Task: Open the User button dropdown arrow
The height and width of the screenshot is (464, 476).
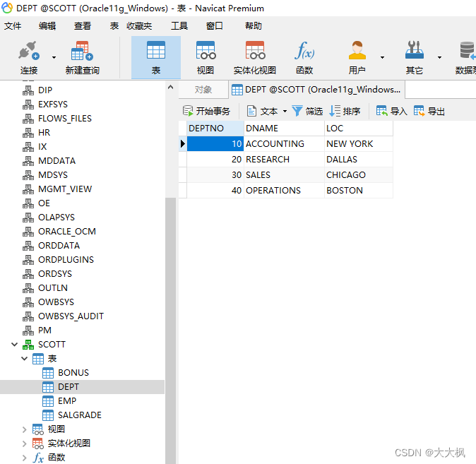Action: click(382, 57)
